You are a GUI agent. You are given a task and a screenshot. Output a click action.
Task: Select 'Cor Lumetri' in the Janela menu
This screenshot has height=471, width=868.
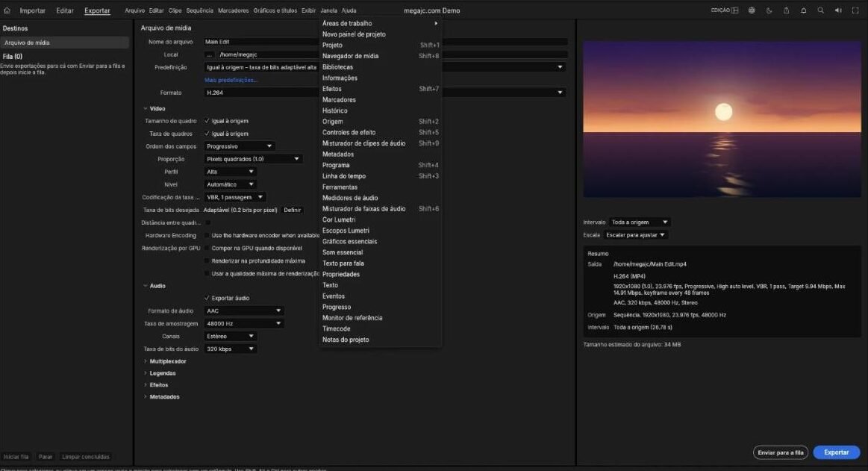381,219
